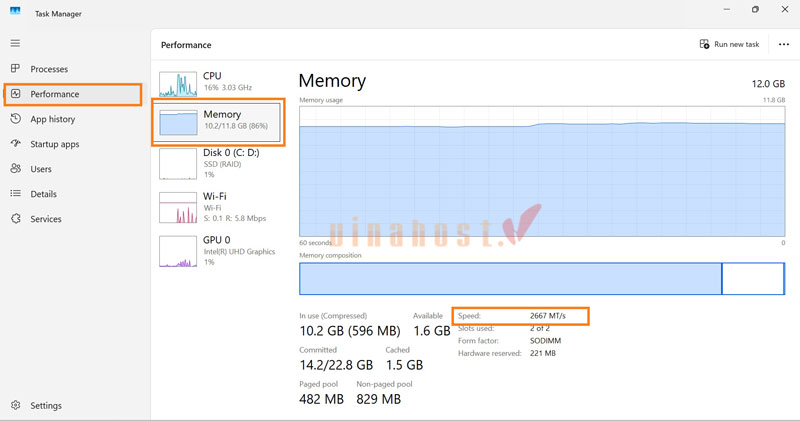Viewport: 800px width, 421px height.
Task: Click the Services puzzle icon
Action: [16, 218]
